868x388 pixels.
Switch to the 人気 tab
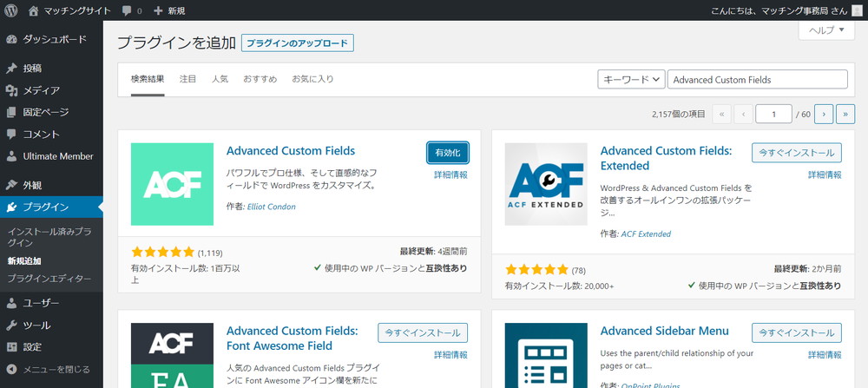pos(220,79)
